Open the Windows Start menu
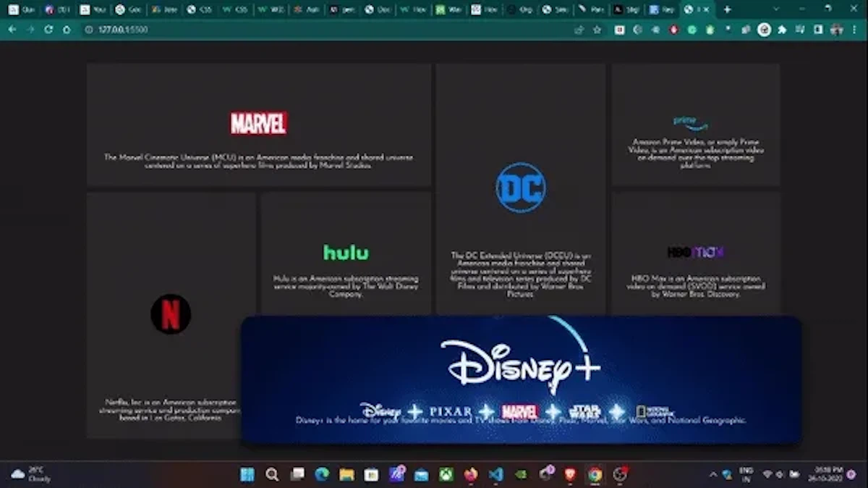 (x=247, y=474)
